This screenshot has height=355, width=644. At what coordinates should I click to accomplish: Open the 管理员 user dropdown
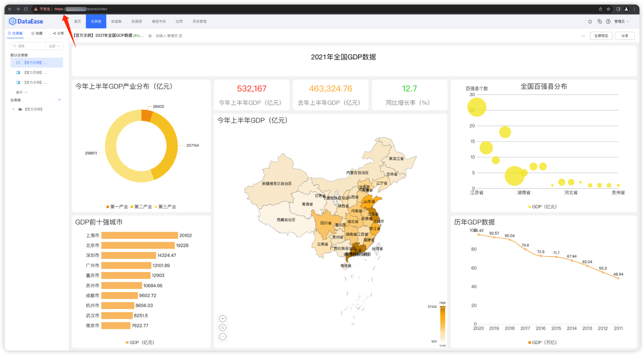coord(621,21)
